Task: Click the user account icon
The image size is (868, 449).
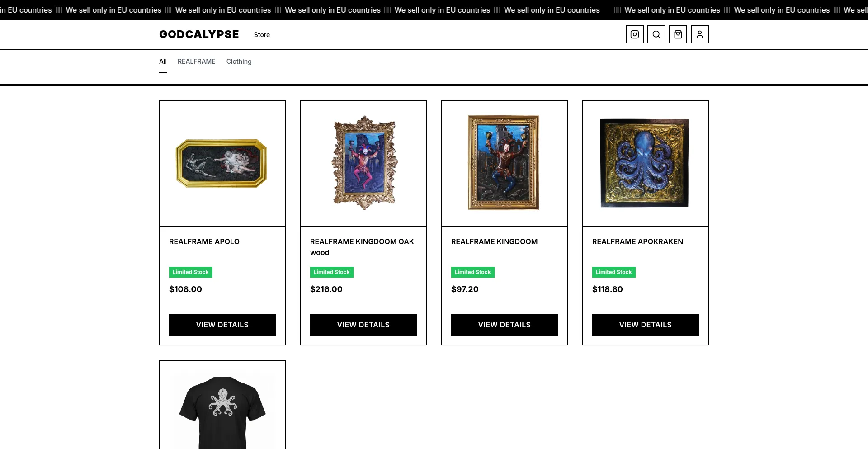Action: tap(699, 34)
